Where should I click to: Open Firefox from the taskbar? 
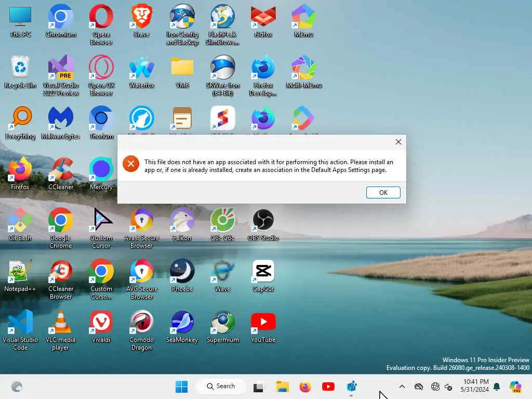coord(305,387)
